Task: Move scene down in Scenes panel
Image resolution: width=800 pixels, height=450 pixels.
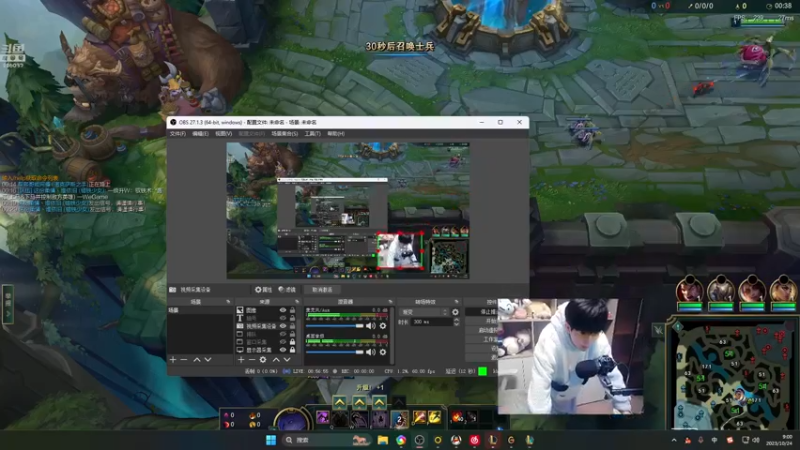Action: (x=208, y=360)
